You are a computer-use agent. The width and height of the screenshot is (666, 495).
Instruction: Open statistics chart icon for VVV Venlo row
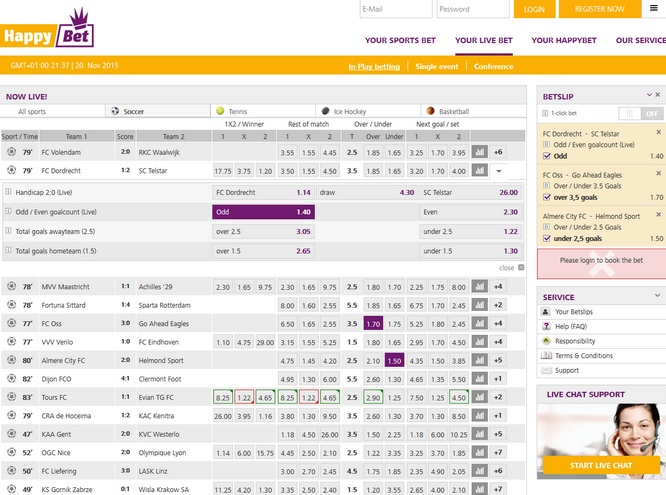(480, 342)
